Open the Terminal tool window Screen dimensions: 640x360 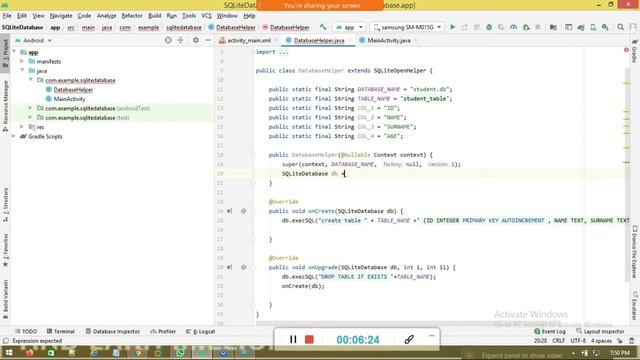click(60, 331)
